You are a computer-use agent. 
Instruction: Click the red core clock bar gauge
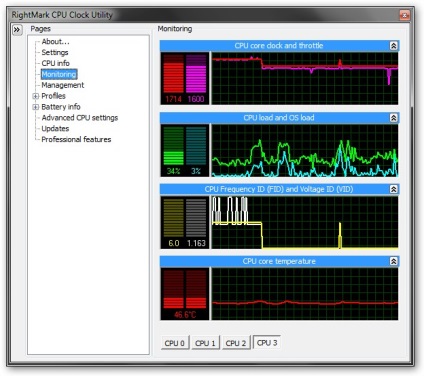[x=173, y=74]
